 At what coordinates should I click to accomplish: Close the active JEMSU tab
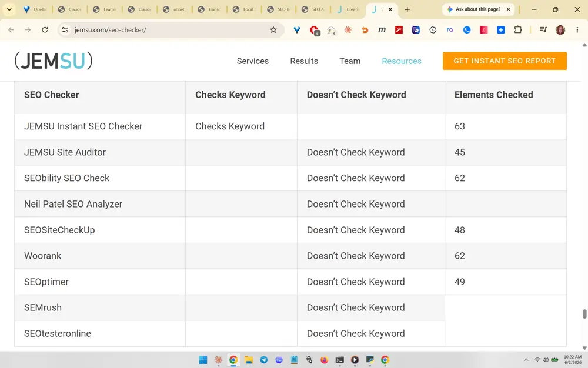390,9
